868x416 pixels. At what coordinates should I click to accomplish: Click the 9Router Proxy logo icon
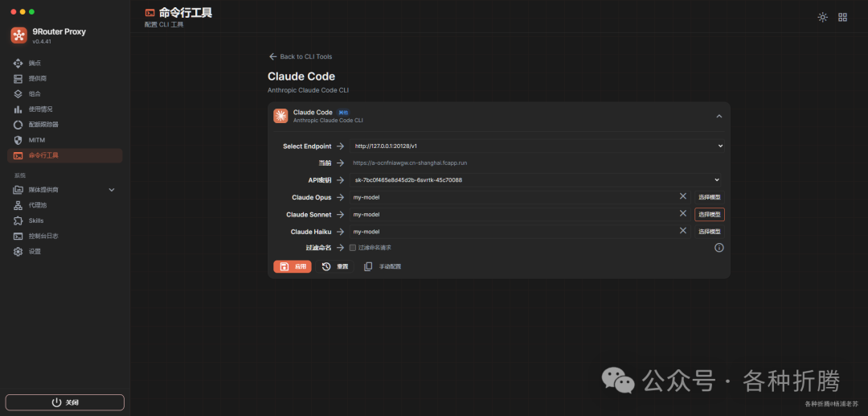[x=18, y=35]
